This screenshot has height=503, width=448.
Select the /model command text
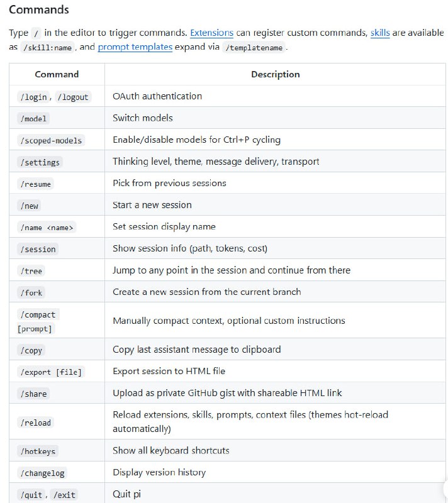[x=33, y=119]
